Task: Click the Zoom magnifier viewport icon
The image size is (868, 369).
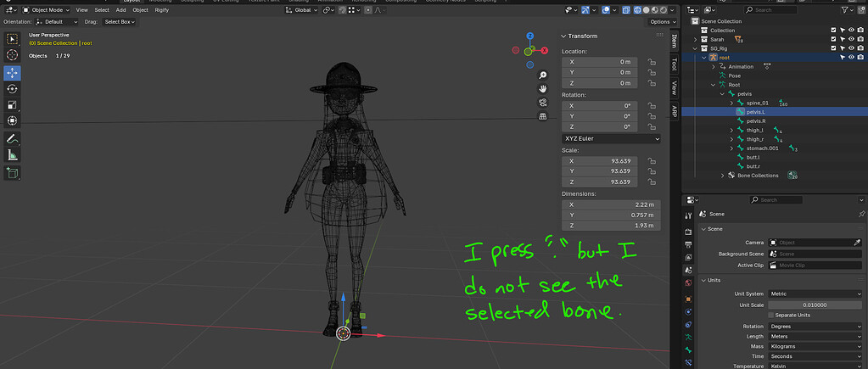Action: click(x=543, y=75)
